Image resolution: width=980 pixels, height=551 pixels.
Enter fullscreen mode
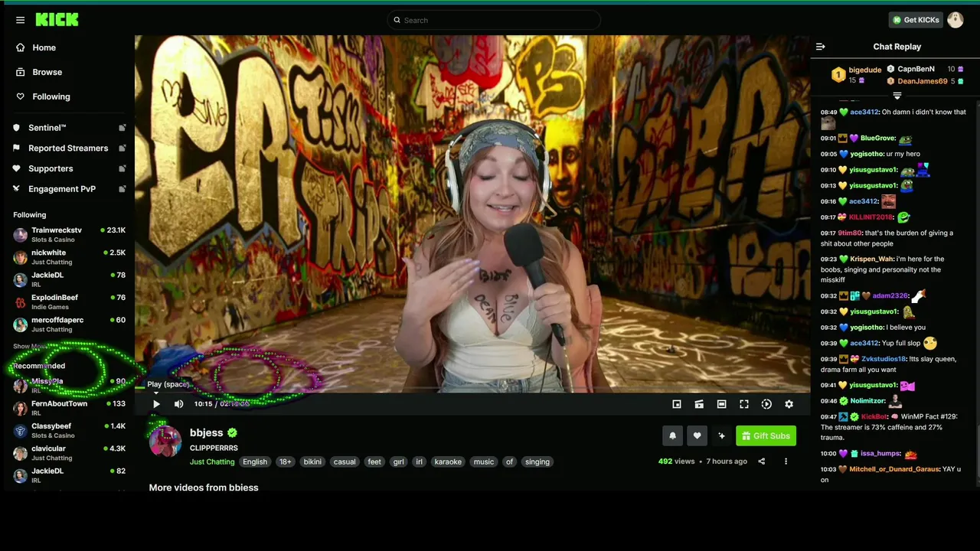744,404
